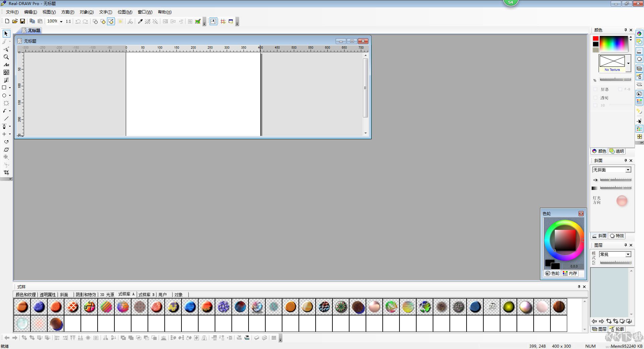
Task: Enable the 3D checkbox in the color panel
Action: tap(596, 105)
